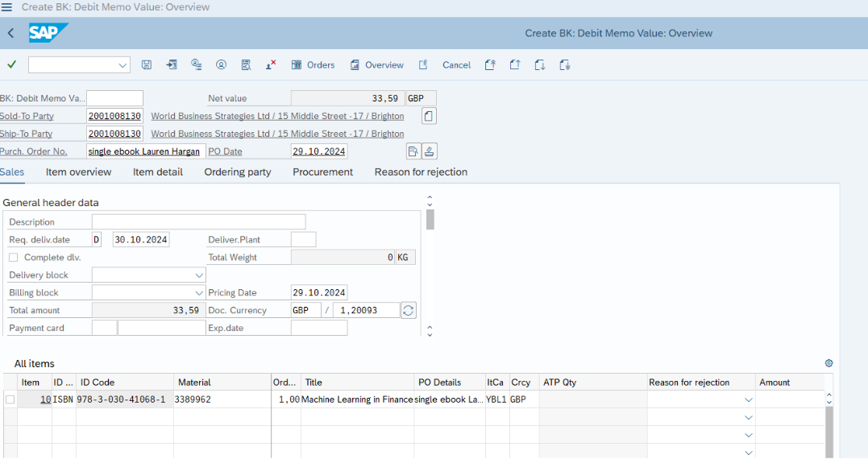Click the SAP logo
Image resolution: width=868 pixels, height=459 pixels.
[x=48, y=33]
